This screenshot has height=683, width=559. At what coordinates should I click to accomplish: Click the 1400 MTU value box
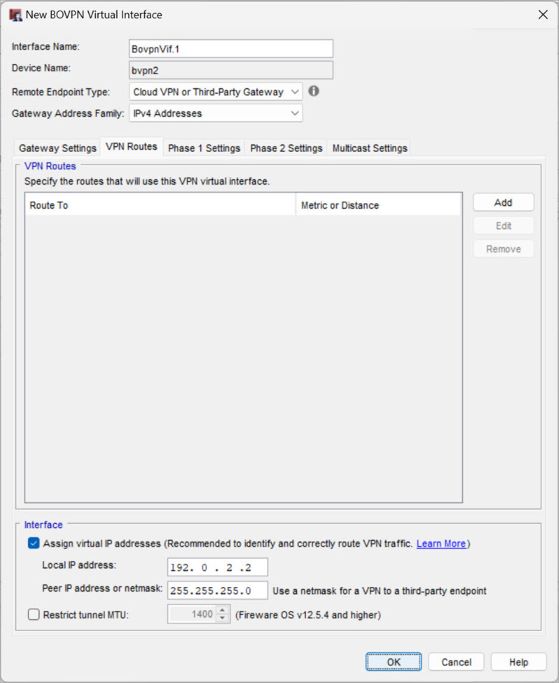[192, 615]
